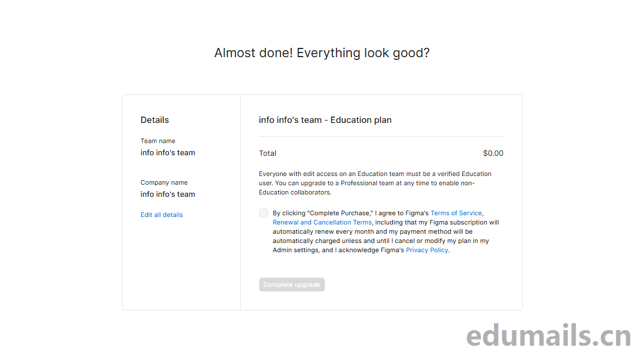Screen dimensions: 644x359
Task: Click the team name value under Team name
Action: pyautogui.click(x=167, y=153)
